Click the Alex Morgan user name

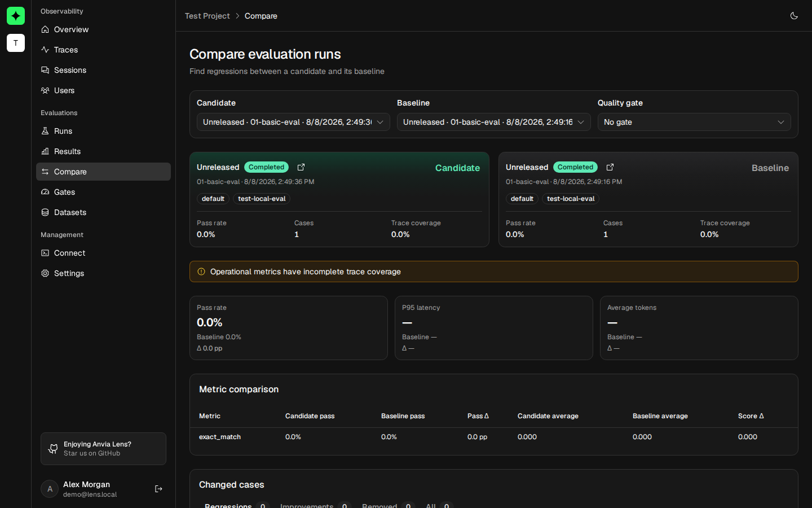tap(86, 484)
